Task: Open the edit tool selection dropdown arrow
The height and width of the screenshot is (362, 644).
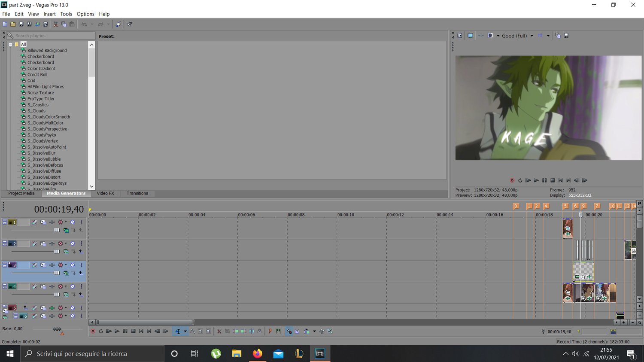Action: (x=185, y=331)
